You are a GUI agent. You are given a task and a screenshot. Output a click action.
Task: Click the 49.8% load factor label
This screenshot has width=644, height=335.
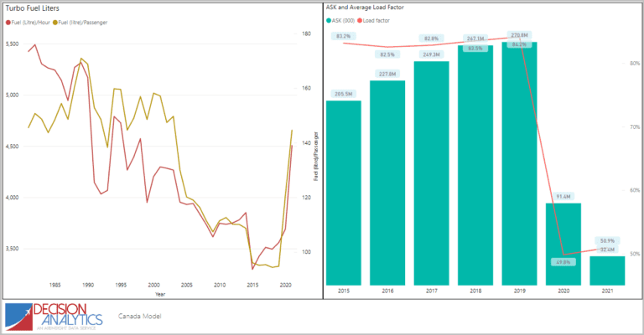(563, 262)
